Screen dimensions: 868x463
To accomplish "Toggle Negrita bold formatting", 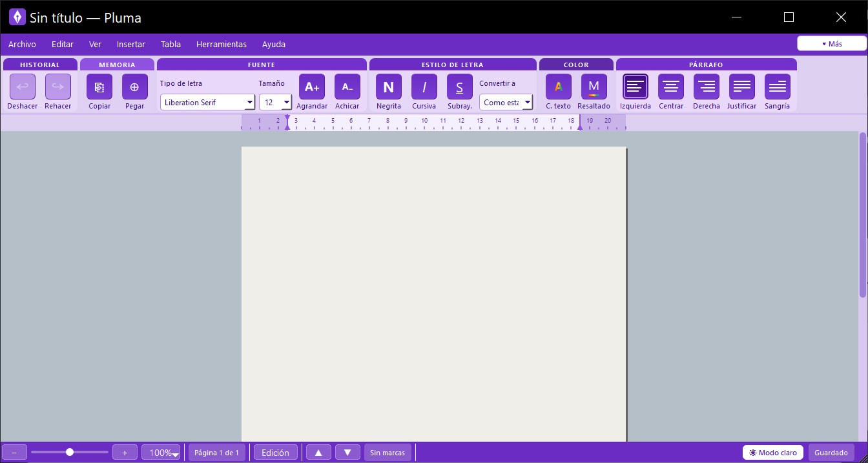I will 389,87.
